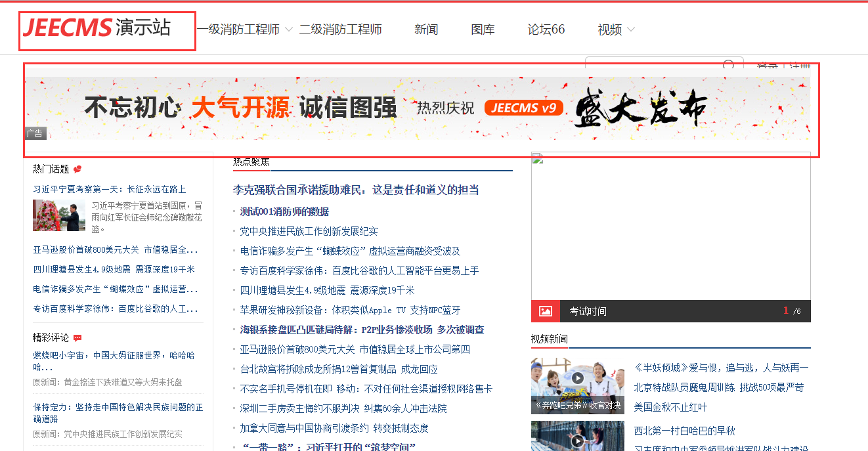This screenshot has height=451, width=868.
Task: Open the comment 燃烧吧小宇宙，中国大妈征服世界
Action: [114, 361]
